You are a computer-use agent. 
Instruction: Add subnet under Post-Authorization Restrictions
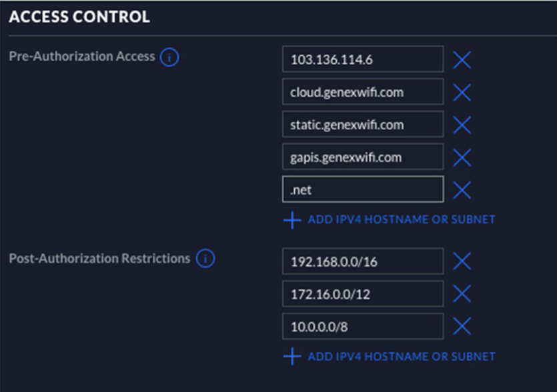coord(389,356)
